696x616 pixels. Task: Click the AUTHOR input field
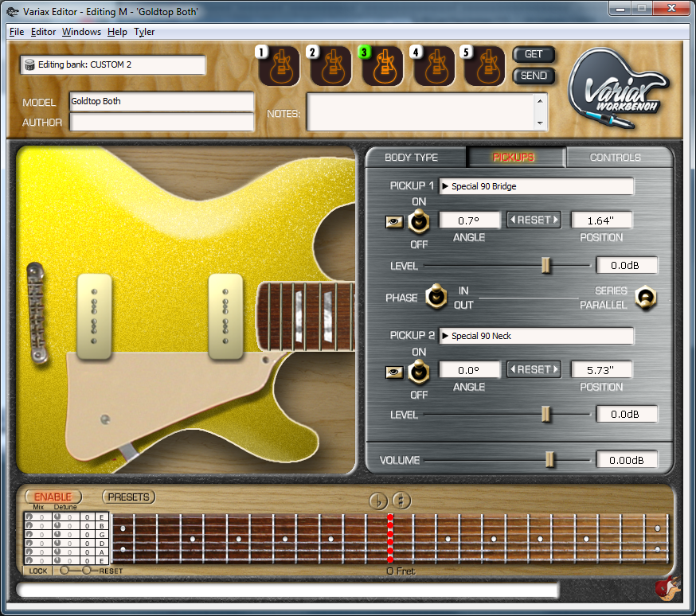click(x=162, y=122)
